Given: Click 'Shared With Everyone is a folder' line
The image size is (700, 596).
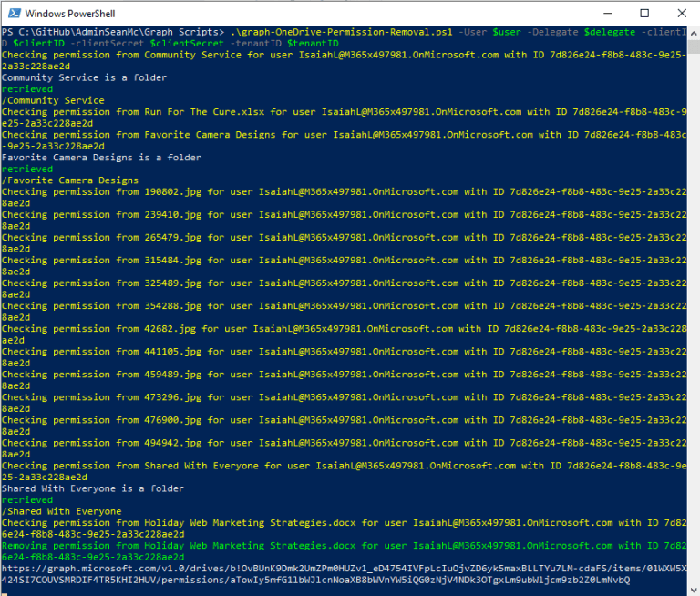Looking at the screenshot, I should (93, 488).
